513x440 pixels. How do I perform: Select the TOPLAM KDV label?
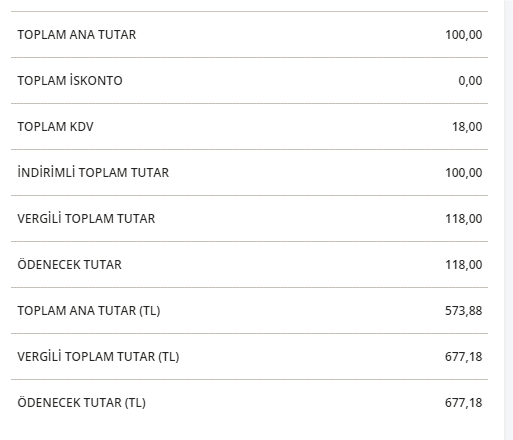55,127
